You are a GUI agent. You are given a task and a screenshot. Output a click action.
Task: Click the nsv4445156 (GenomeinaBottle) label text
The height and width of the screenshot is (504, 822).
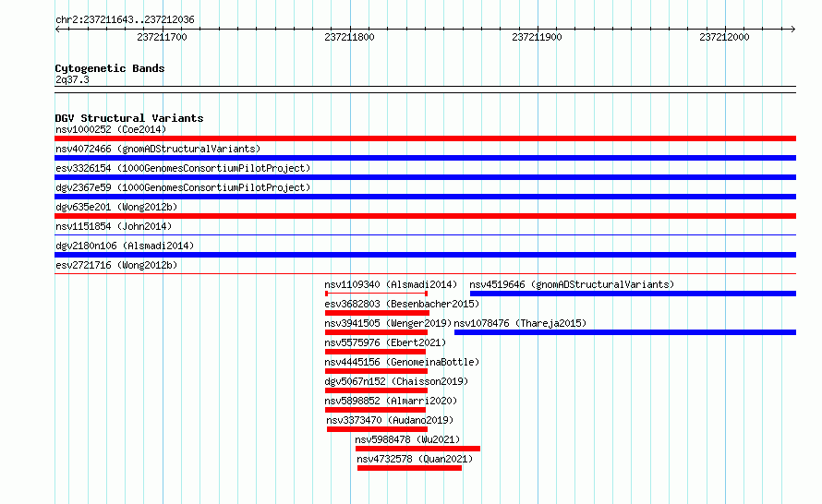(x=402, y=362)
